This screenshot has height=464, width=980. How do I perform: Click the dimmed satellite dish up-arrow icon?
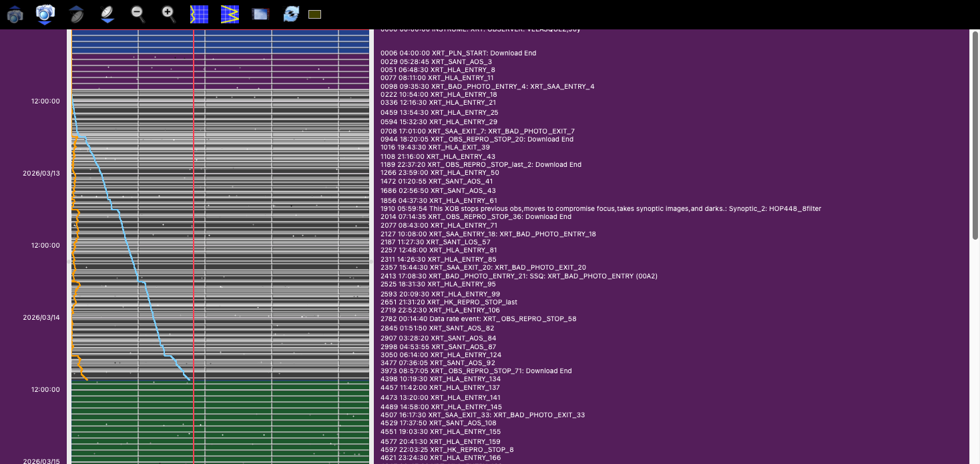click(x=77, y=14)
